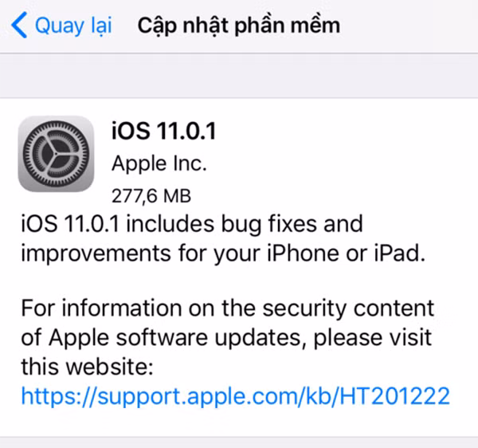
Task: Select the iOS 11.0.1 bold heading
Action: click(164, 132)
